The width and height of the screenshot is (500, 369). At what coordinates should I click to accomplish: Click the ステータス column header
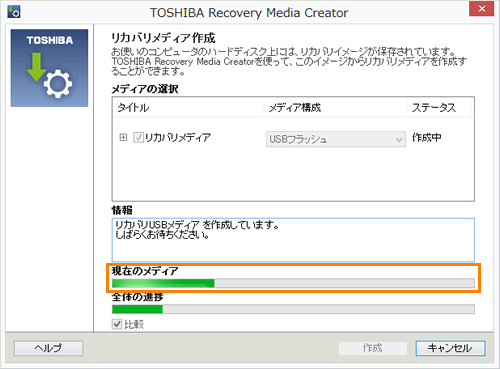(439, 108)
